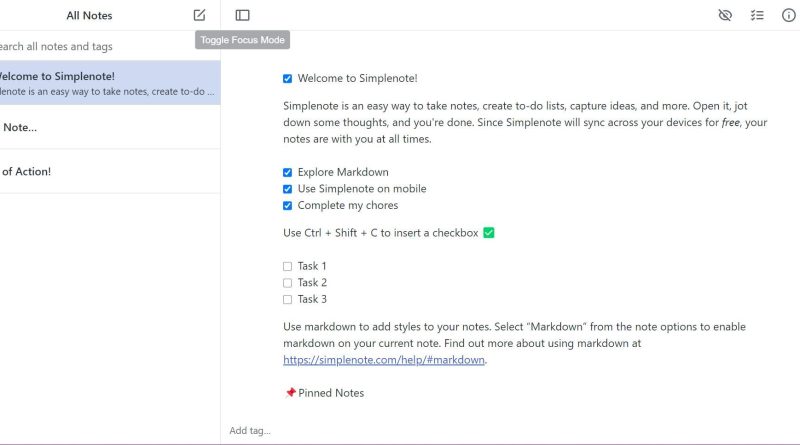Insert checklist using the checklist icon

click(757, 15)
